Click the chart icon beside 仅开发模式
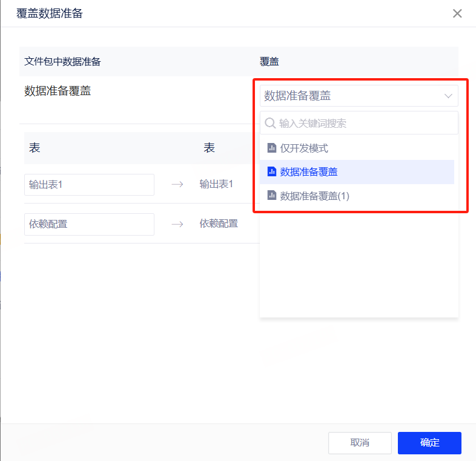The height and width of the screenshot is (461, 476). pos(272,148)
